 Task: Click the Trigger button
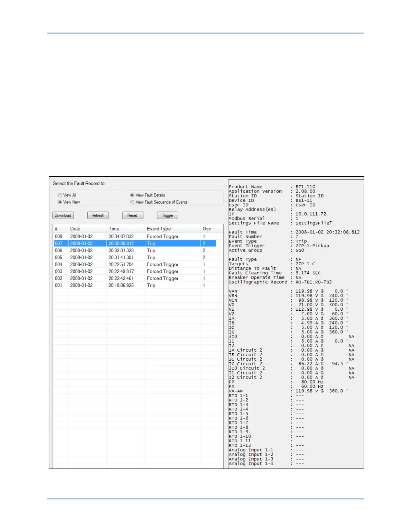click(x=168, y=215)
